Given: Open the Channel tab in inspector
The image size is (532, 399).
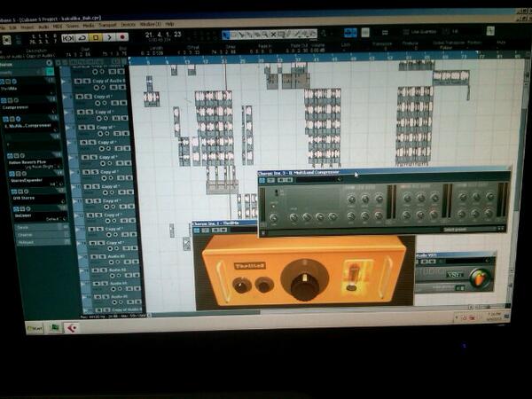Looking at the screenshot, I should (x=43, y=234).
